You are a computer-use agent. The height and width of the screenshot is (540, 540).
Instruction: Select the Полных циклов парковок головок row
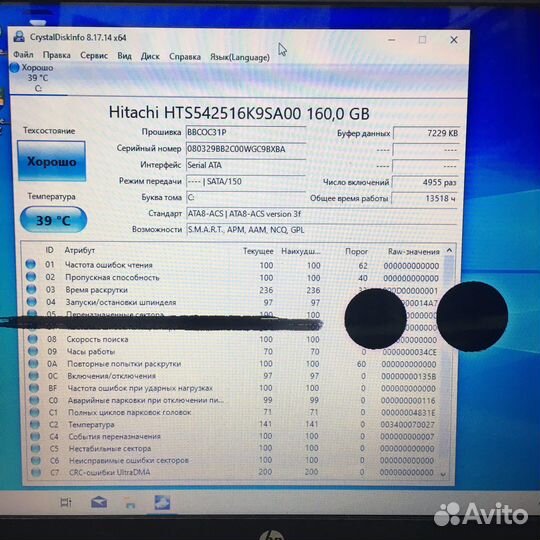pos(234,412)
